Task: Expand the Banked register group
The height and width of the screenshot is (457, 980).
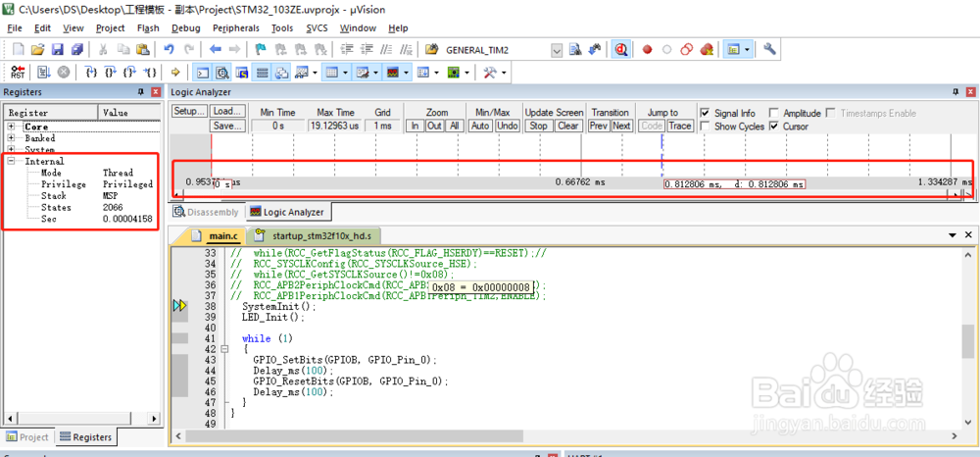Action: (11, 138)
